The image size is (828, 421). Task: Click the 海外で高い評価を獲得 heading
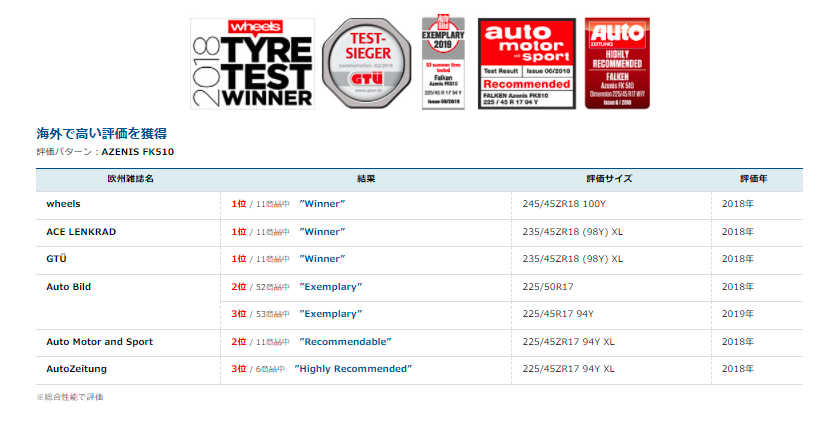point(101,133)
